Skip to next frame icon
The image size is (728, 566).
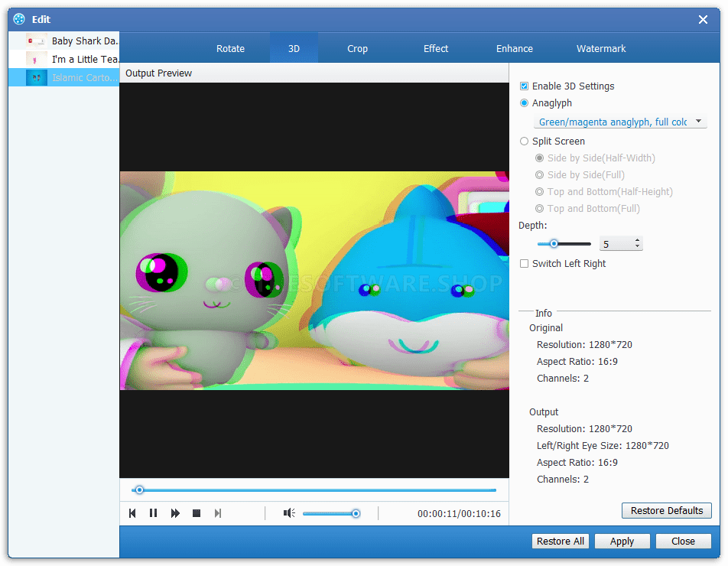218,513
